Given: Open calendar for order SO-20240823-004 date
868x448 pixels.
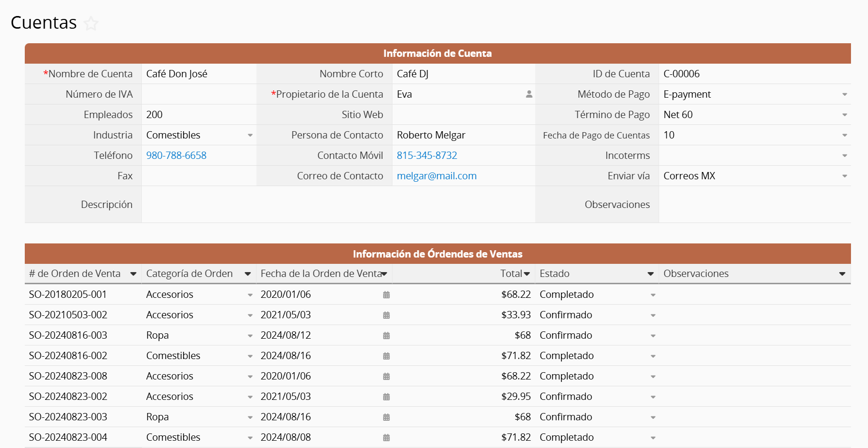Looking at the screenshot, I should 386,438.
